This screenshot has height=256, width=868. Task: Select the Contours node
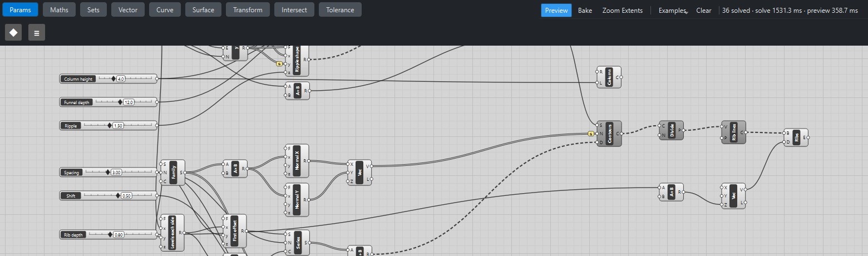pyautogui.click(x=609, y=134)
